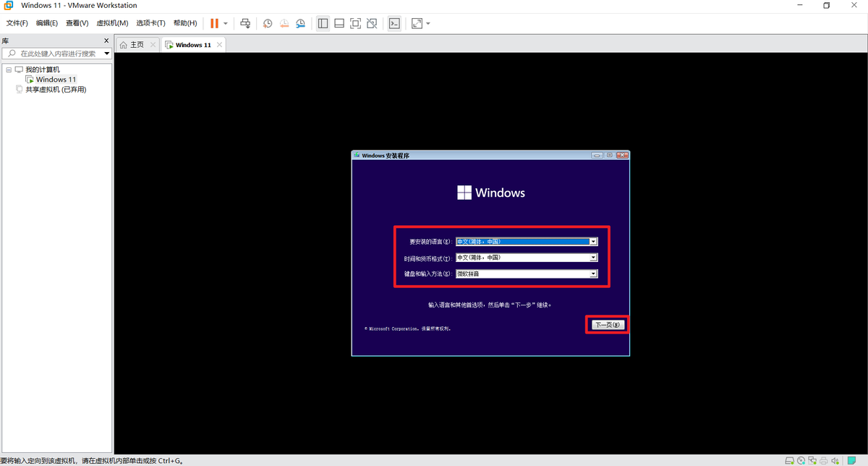Enter full screen mode
868x466 pixels.
[355, 23]
